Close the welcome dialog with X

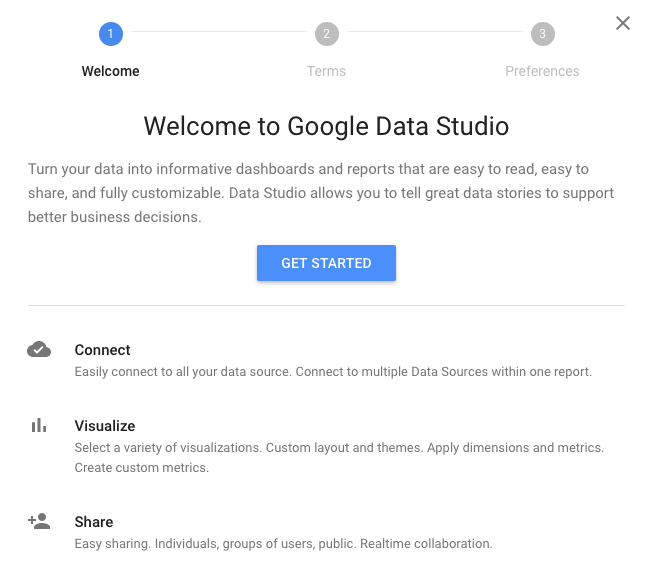click(623, 23)
